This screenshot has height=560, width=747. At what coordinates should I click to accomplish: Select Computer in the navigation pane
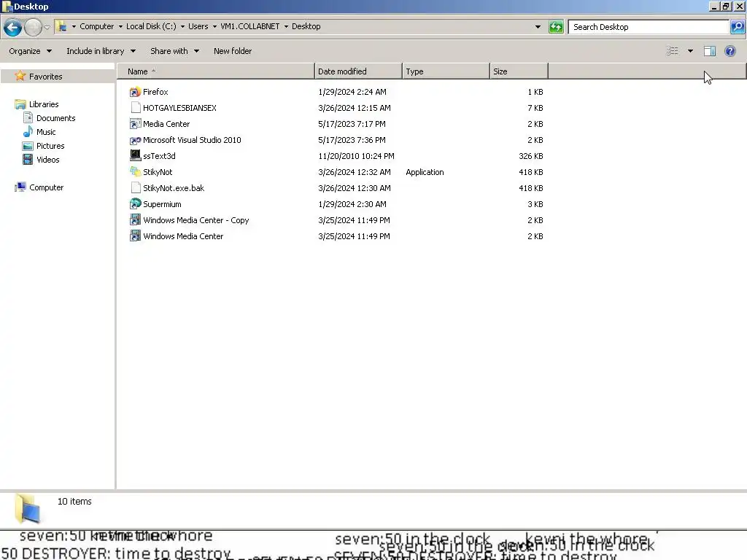46,187
